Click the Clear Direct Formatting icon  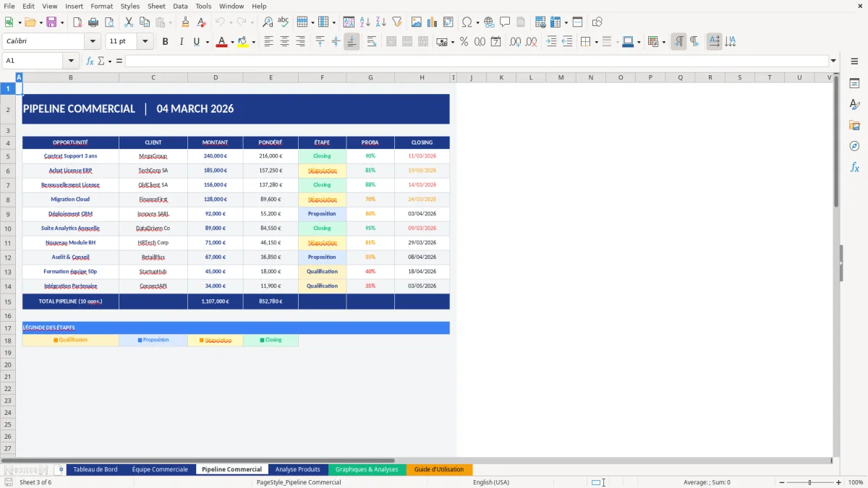click(x=201, y=22)
